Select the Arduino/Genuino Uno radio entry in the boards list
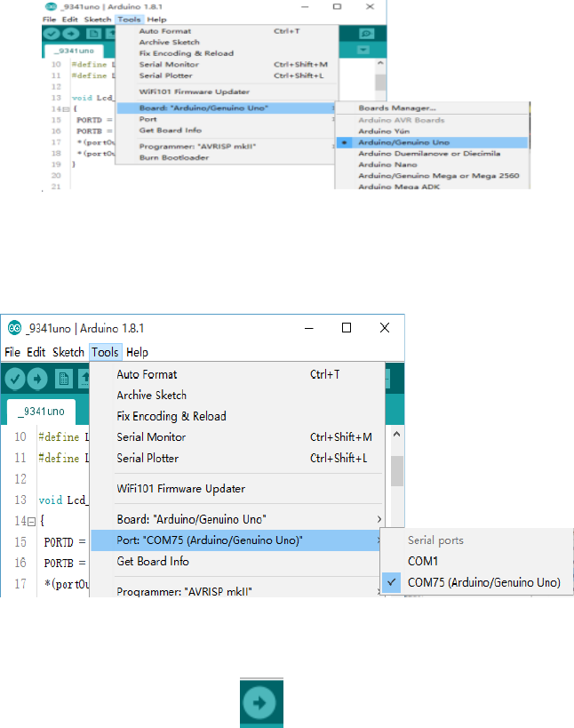The height and width of the screenshot is (728, 574). click(x=432, y=142)
